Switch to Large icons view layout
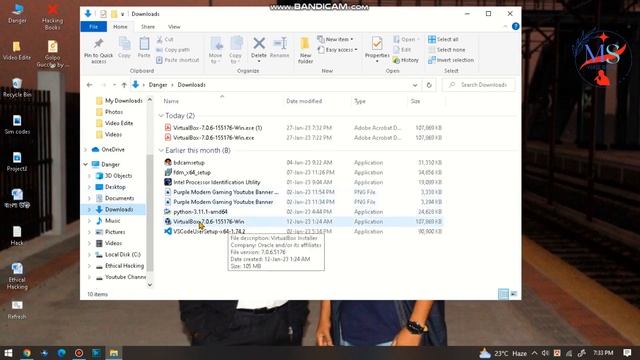The width and height of the screenshot is (640, 360). [x=514, y=293]
